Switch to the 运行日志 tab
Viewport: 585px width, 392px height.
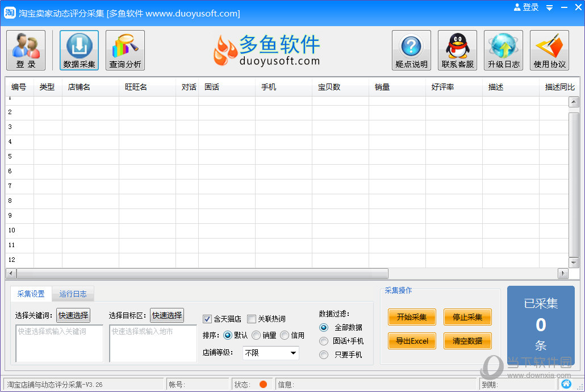click(73, 294)
